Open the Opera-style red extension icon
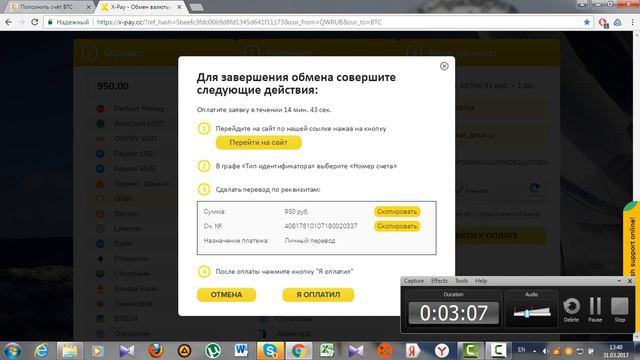This screenshot has width=640, height=360. 603,22
